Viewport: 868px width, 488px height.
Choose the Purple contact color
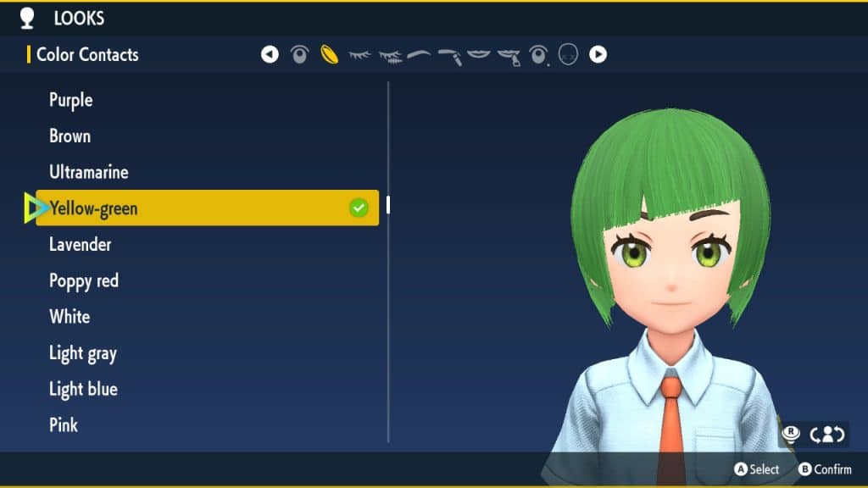[71, 100]
